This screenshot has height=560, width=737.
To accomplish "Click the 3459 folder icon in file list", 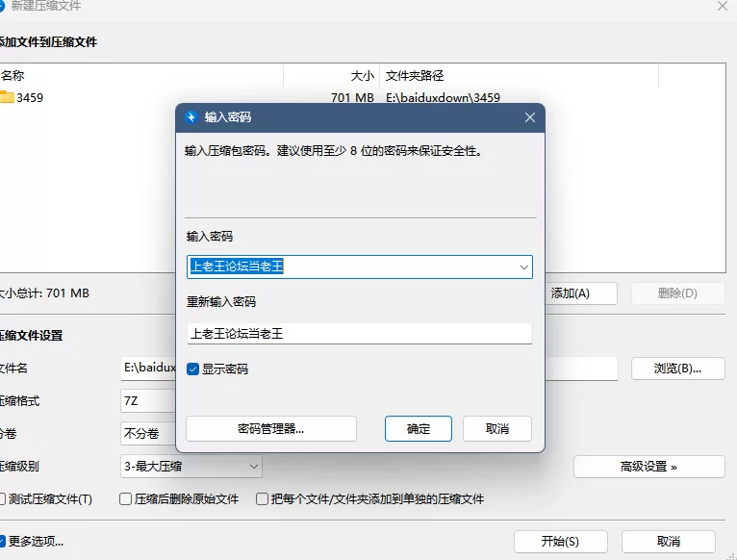I will [x=6, y=97].
